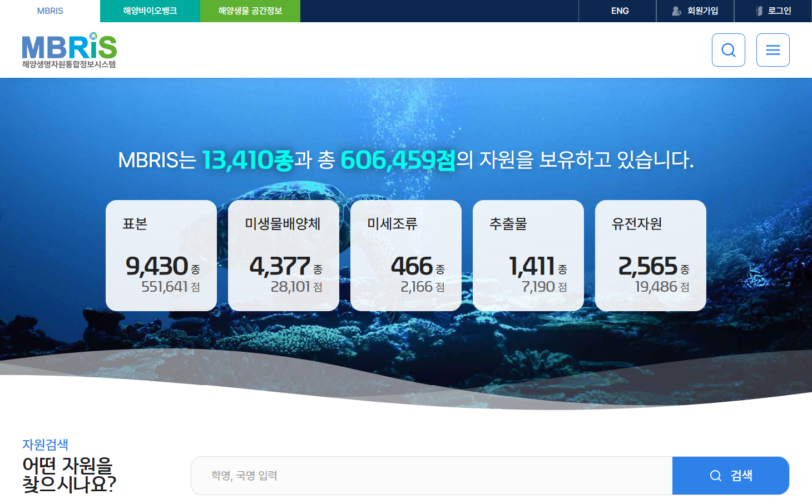Open the hamburger menu icon
The height and width of the screenshot is (504, 812).
[x=773, y=50]
